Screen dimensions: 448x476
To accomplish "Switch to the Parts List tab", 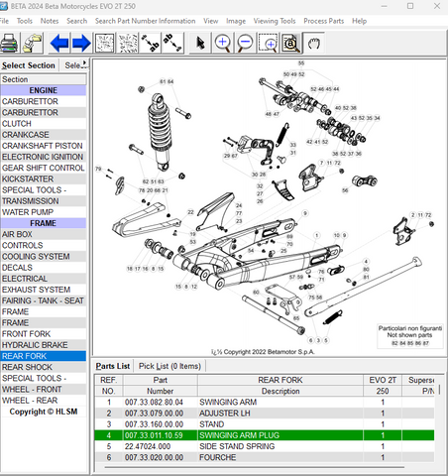I will click(113, 366).
